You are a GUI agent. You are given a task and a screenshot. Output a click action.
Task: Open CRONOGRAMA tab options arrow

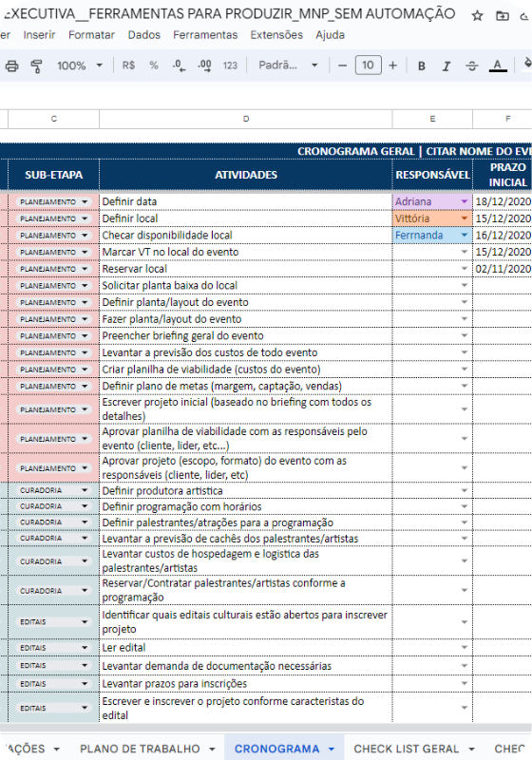(x=332, y=749)
